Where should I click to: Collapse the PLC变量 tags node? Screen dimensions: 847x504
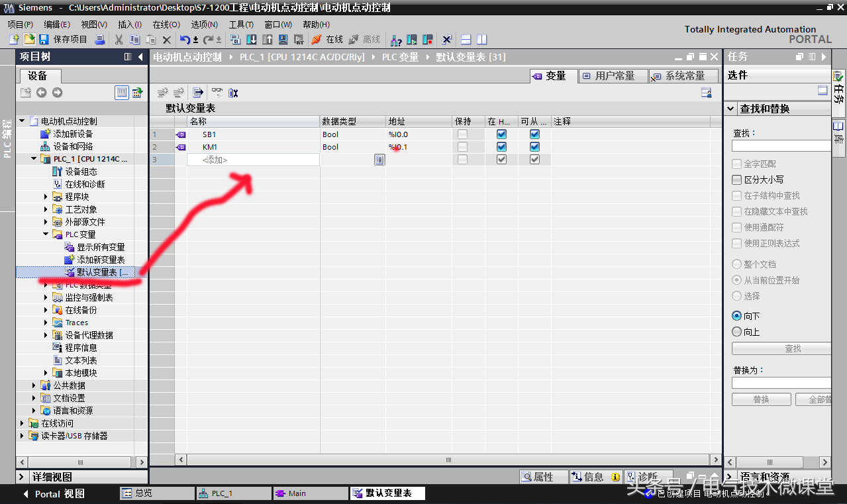pyautogui.click(x=46, y=234)
